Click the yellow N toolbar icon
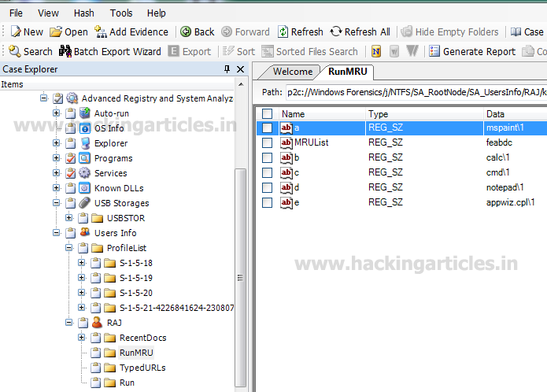Viewport: 547px width, 392px height. (376, 51)
